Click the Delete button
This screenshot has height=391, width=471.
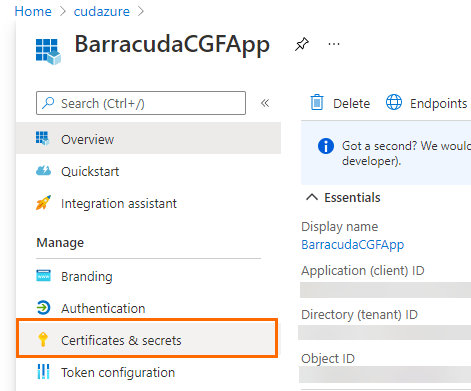(x=340, y=103)
